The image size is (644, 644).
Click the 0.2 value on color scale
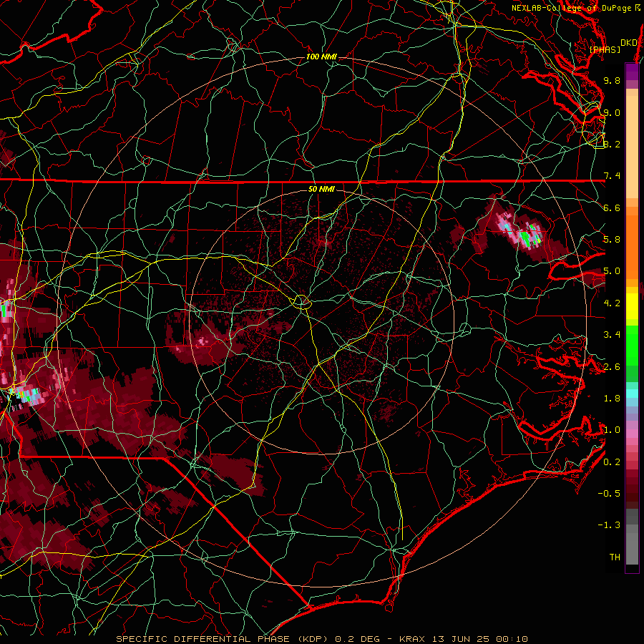tap(612, 462)
